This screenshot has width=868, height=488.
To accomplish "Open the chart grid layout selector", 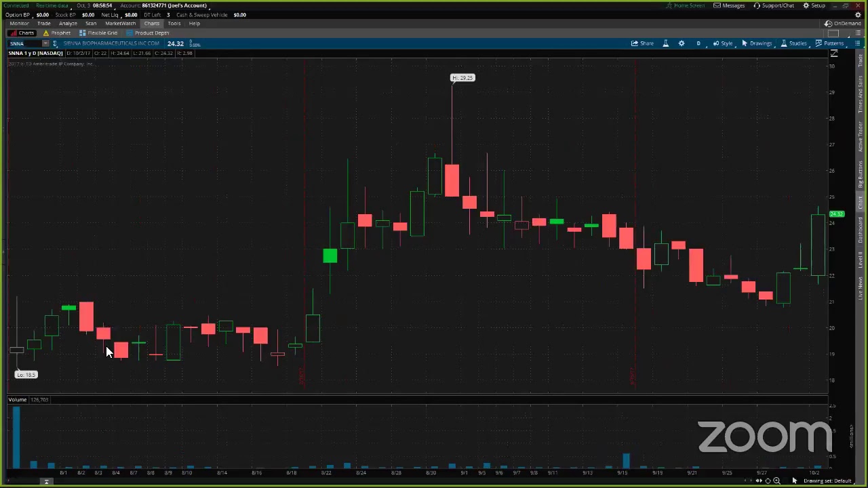I will tap(833, 33).
